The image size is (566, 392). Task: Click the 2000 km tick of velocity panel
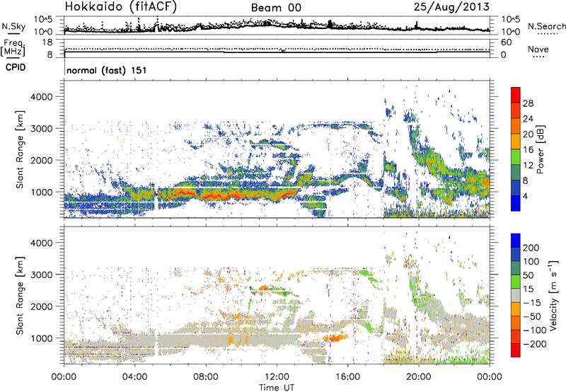coord(41,306)
